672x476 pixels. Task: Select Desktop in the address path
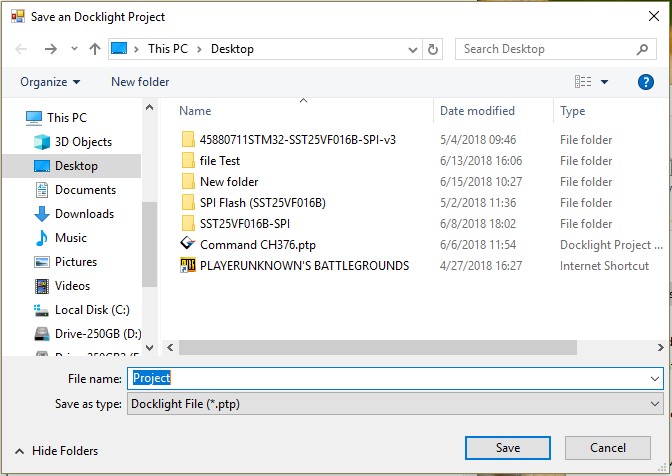pyautogui.click(x=232, y=49)
